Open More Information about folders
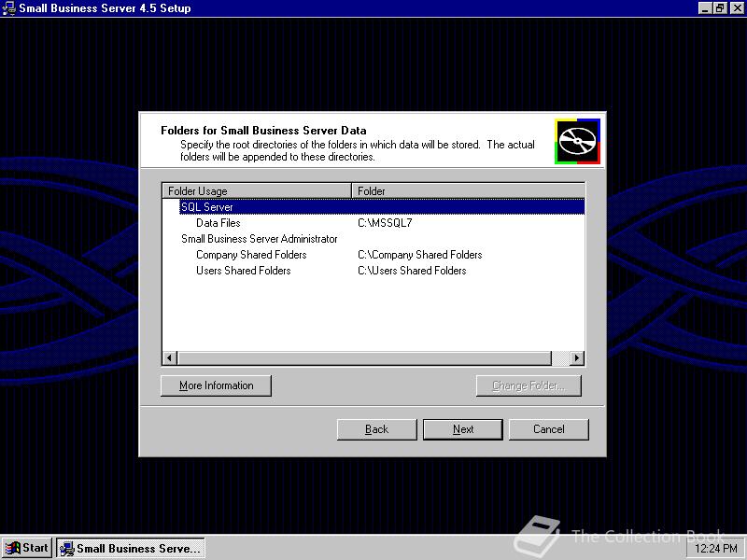The width and height of the screenshot is (747, 560). pyautogui.click(x=216, y=385)
